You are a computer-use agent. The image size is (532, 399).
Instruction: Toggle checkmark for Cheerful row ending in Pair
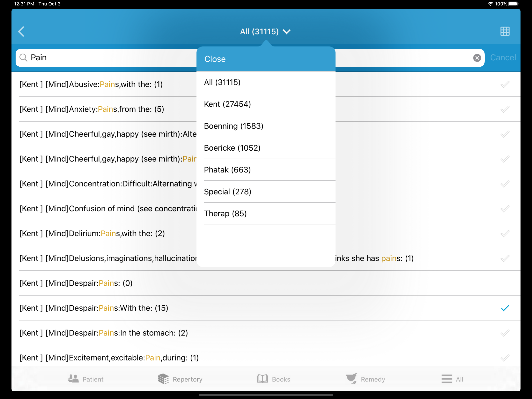(505, 159)
